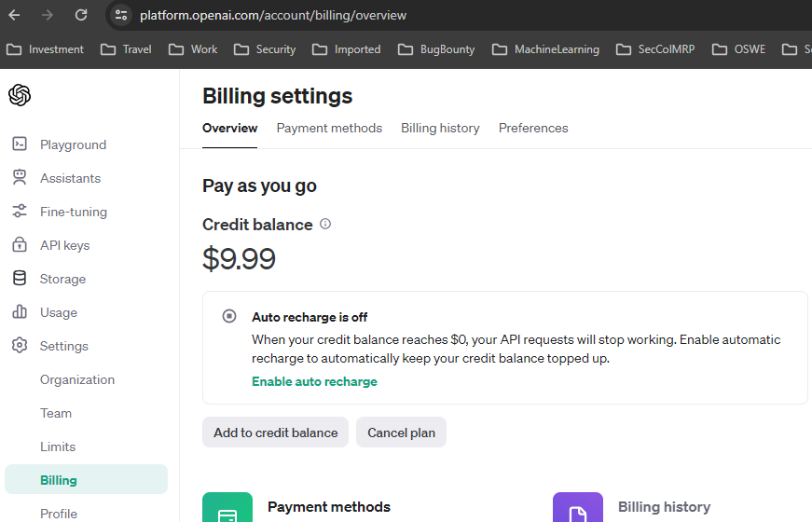
Task: Open the SecColMRP bookmarks folder
Action: tap(655, 49)
